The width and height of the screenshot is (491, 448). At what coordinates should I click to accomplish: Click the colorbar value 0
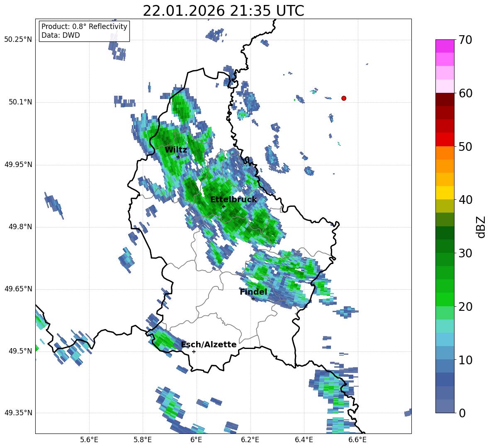[x=462, y=413]
